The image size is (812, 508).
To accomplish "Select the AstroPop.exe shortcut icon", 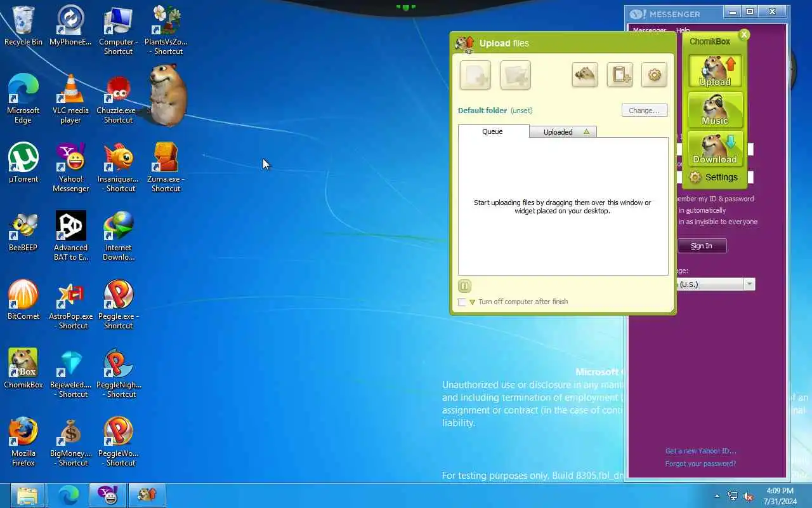I will [x=70, y=305].
